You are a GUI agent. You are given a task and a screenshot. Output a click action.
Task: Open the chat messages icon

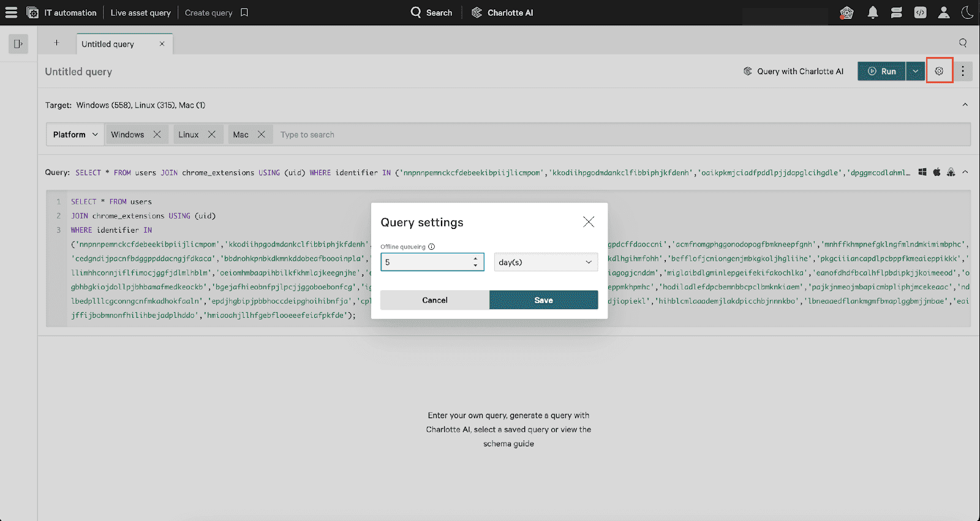[897, 12]
